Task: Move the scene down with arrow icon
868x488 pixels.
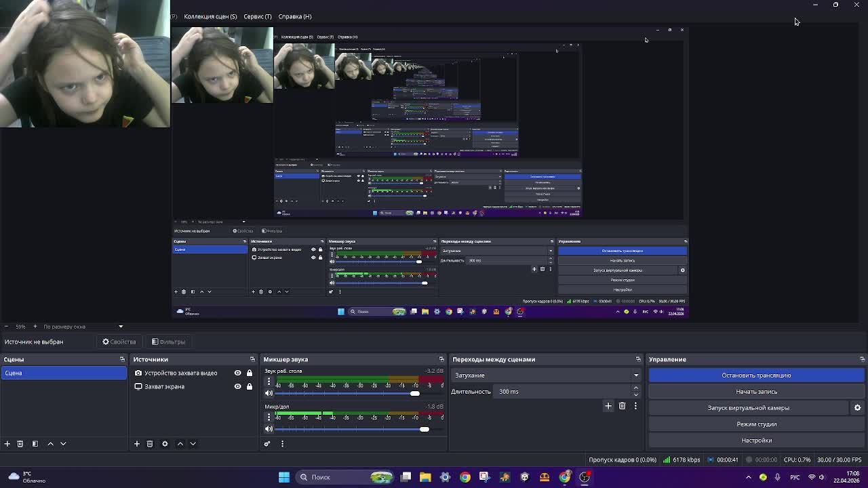Action: click(63, 444)
